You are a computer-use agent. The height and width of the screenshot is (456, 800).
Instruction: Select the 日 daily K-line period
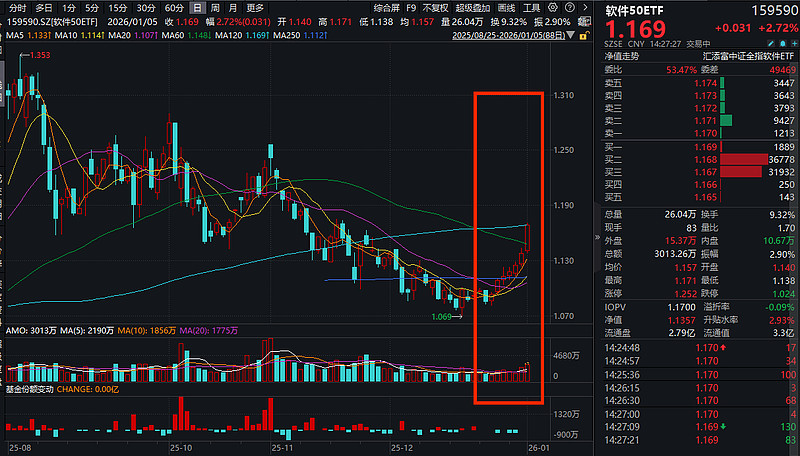click(197, 7)
